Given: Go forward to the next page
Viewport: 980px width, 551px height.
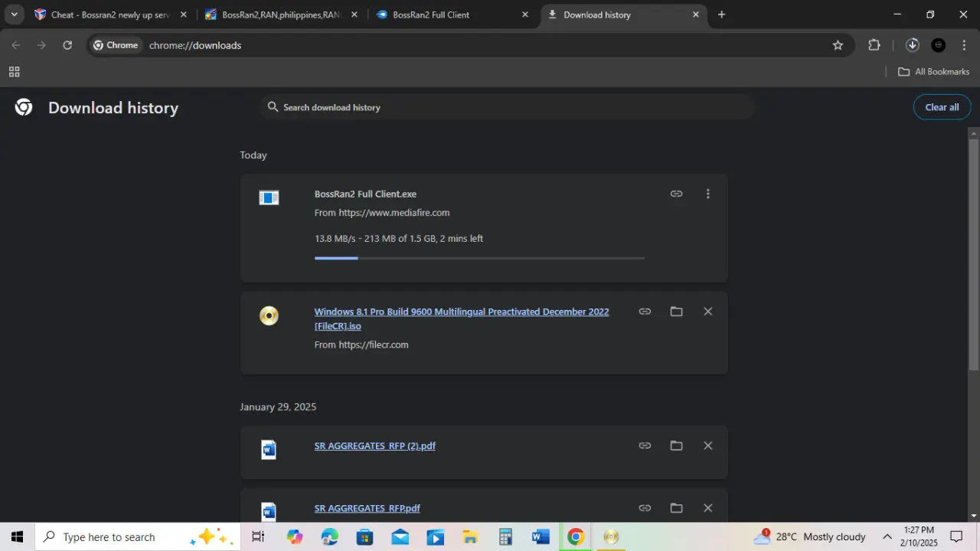Looking at the screenshot, I should 41,45.
